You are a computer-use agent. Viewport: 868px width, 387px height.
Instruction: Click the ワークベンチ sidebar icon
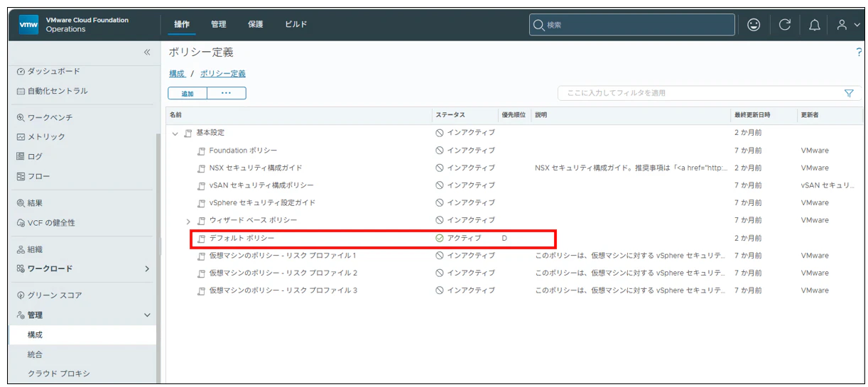tap(21, 117)
